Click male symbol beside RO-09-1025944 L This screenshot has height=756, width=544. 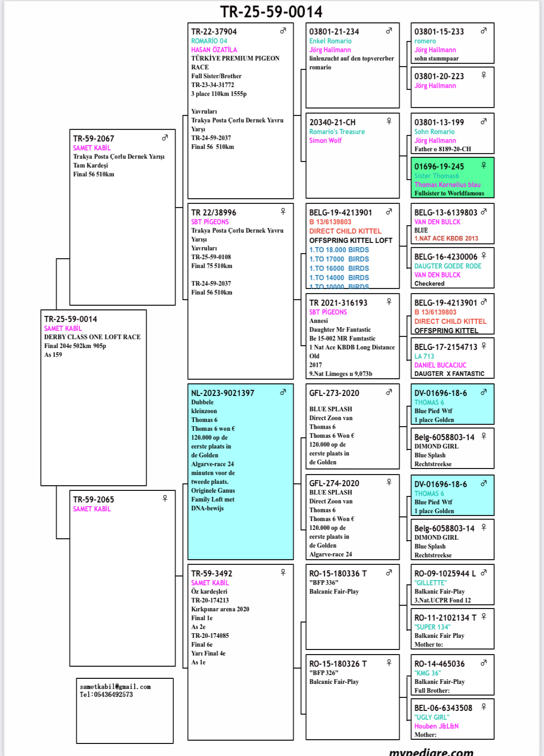[x=484, y=573]
